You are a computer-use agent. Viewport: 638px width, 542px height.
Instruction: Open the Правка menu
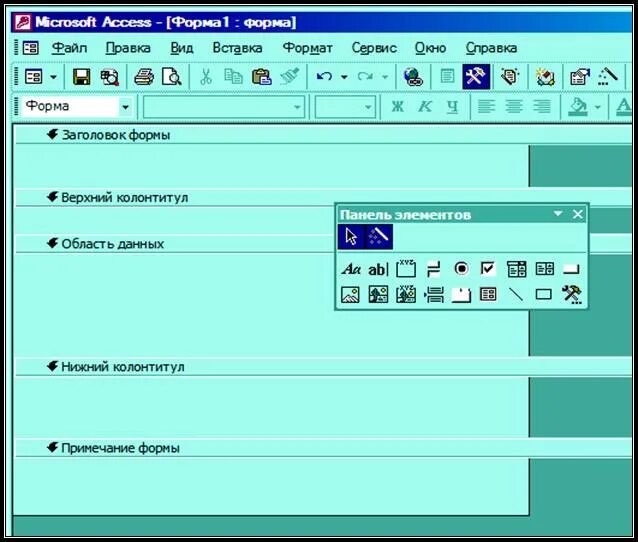128,48
